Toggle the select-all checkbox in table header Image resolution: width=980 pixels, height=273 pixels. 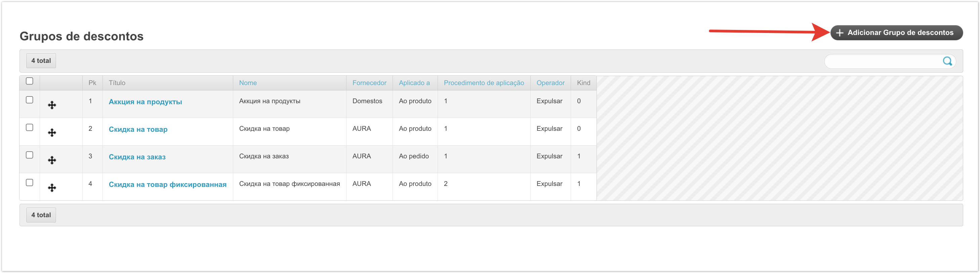[29, 81]
